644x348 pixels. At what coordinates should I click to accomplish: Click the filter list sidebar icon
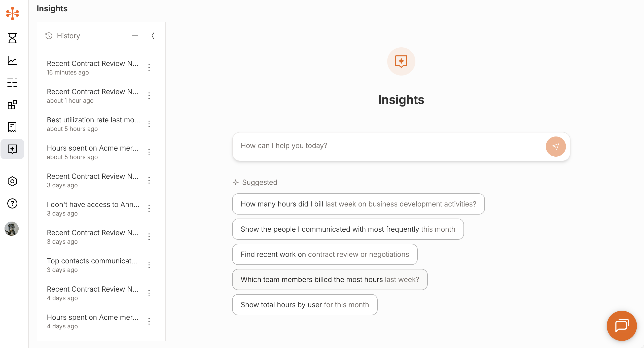tap(12, 83)
